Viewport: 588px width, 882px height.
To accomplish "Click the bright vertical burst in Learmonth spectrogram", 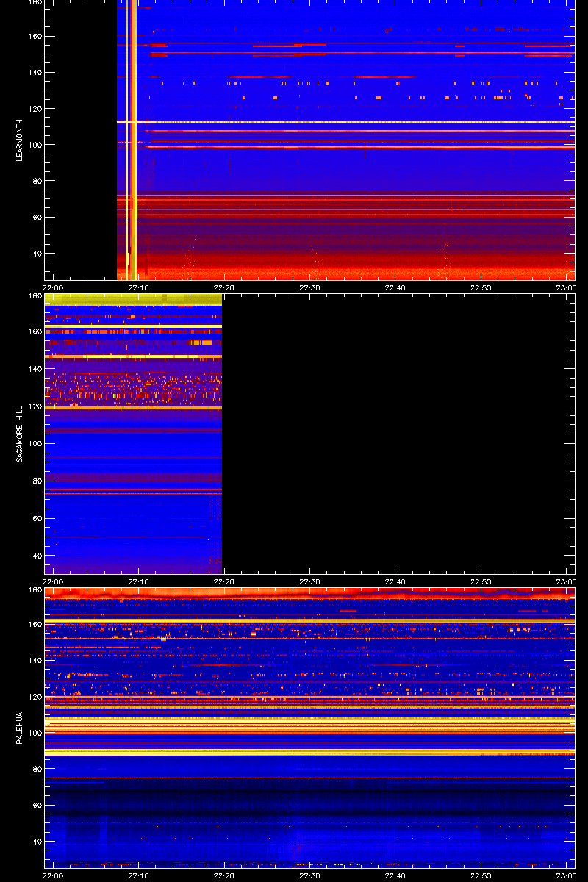I will pos(132,140).
